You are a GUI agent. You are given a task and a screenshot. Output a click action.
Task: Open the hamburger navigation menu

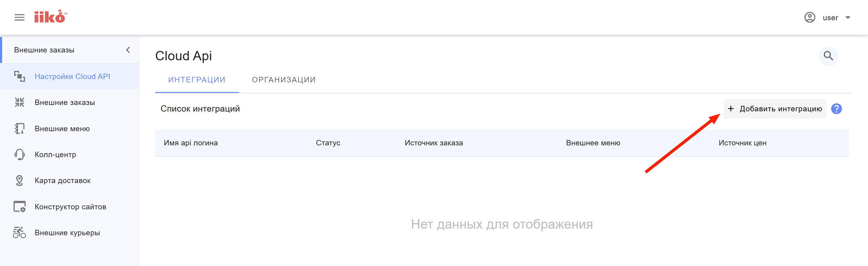20,17
